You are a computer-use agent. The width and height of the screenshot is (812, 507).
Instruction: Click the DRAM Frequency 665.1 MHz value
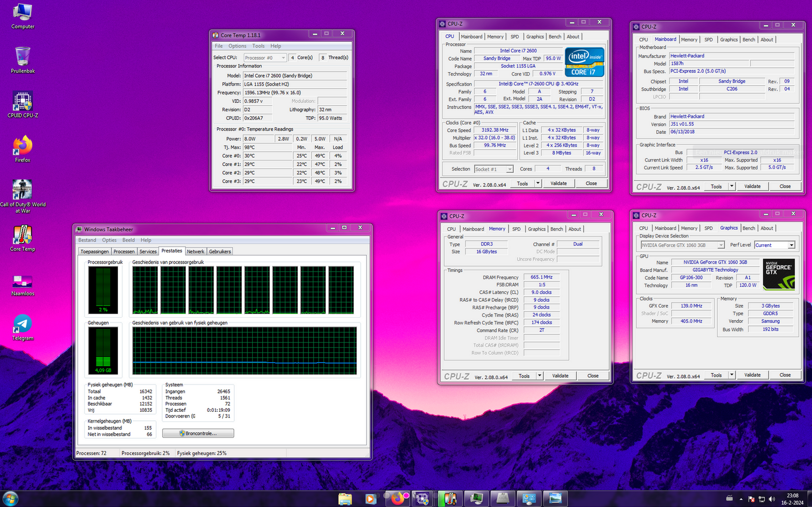[542, 277]
